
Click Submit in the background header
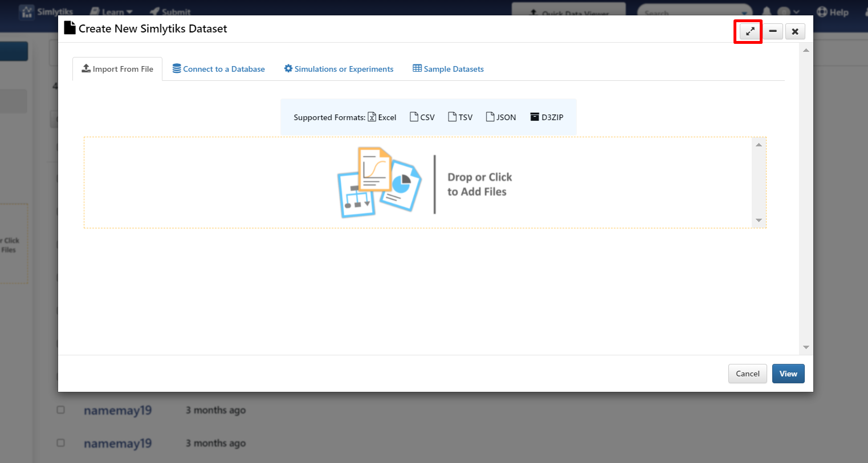pyautogui.click(x=170, y=12)
